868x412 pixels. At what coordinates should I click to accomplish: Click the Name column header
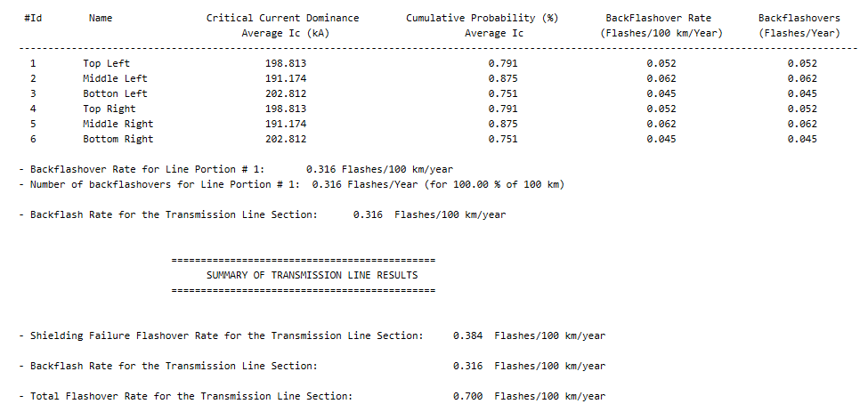tap(101, 19)
